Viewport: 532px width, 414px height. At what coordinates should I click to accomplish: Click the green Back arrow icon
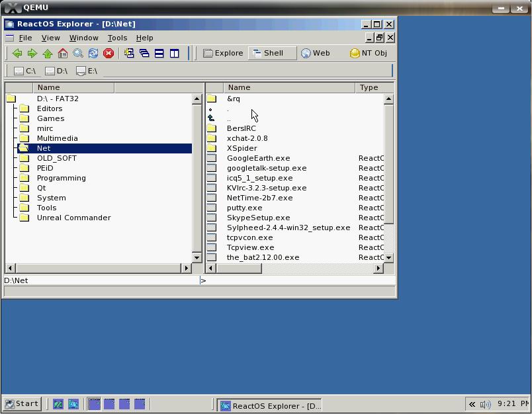(x=17, y=54)
